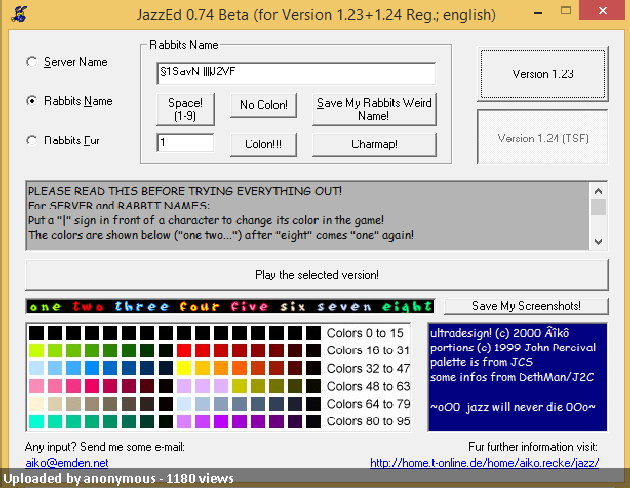Choose the Version 1.23 button
630x488 pixels.
coord(543,74)
